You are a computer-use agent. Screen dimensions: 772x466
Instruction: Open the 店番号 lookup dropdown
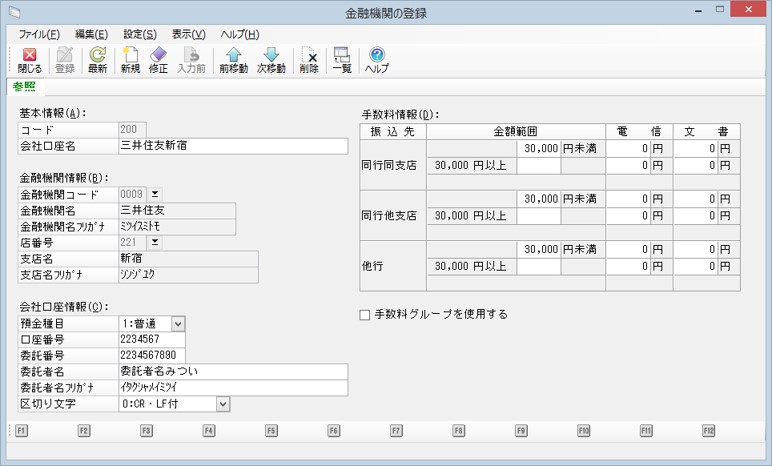[x=155, y=242]
